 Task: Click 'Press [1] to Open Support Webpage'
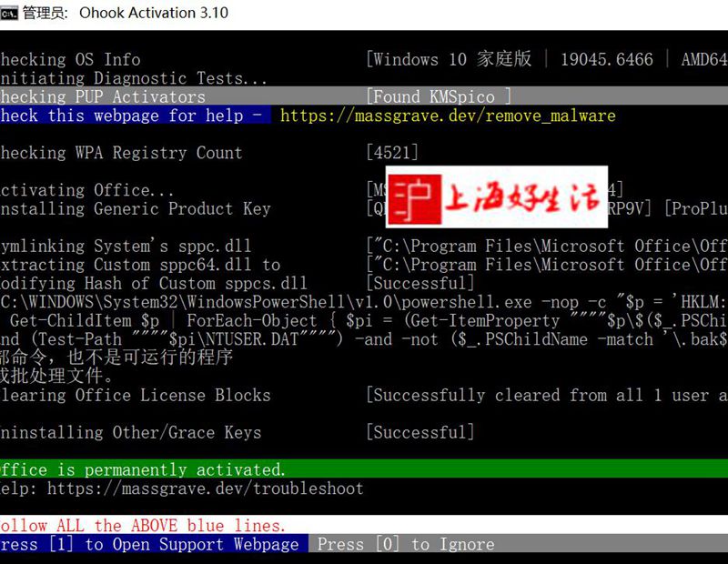click(x=149, y=544)
